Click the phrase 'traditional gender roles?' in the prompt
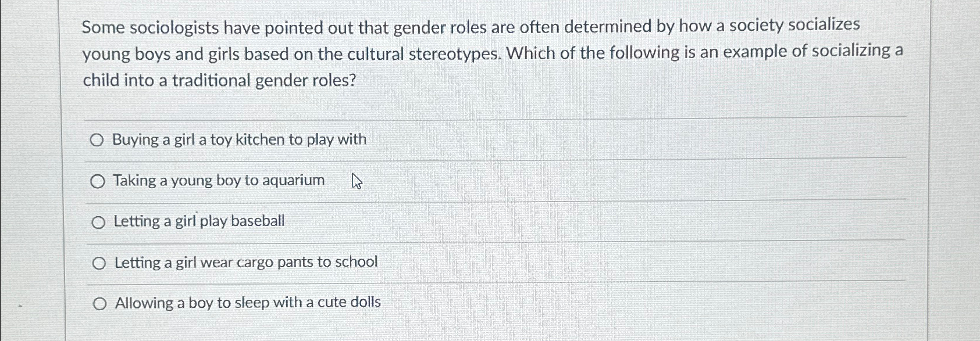 (263, 81)
